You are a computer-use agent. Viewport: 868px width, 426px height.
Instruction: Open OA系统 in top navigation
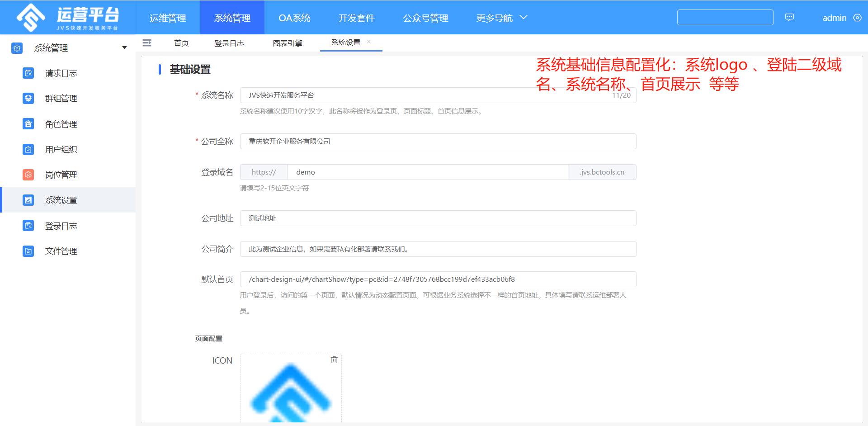(294, 18)
